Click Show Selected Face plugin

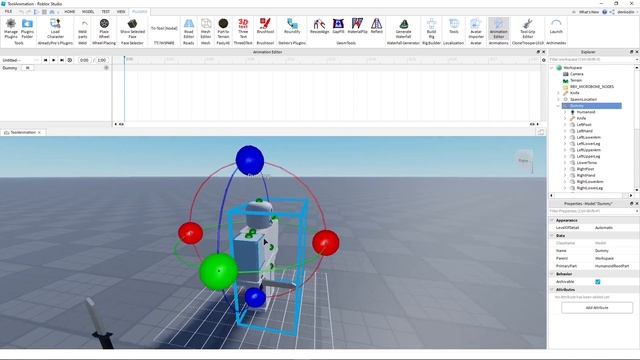[x=132, y=28]
